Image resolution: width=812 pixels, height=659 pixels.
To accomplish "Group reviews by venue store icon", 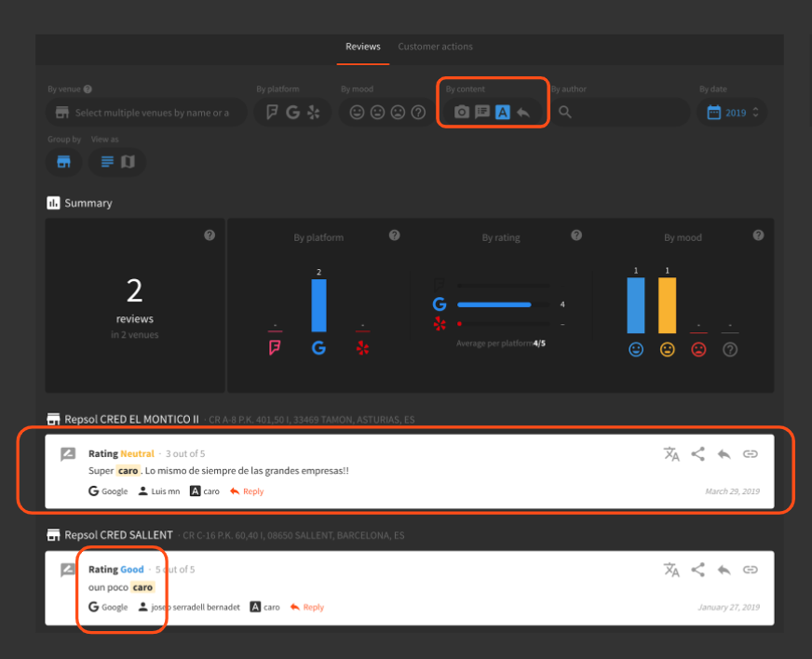I will click(x=63, y=162).
